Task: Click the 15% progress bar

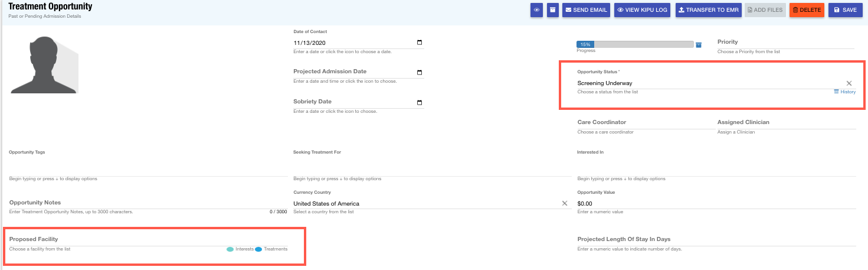Action: point(635,44)
